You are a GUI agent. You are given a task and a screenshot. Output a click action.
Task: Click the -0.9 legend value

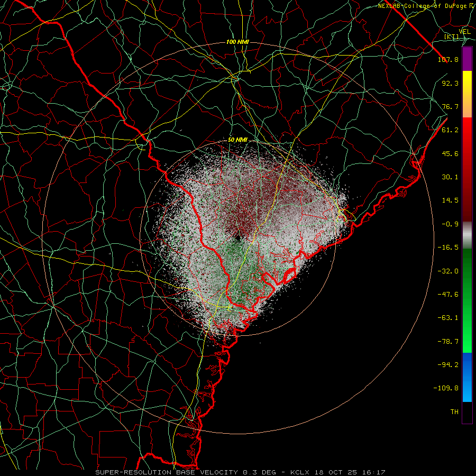click(450, 224)
